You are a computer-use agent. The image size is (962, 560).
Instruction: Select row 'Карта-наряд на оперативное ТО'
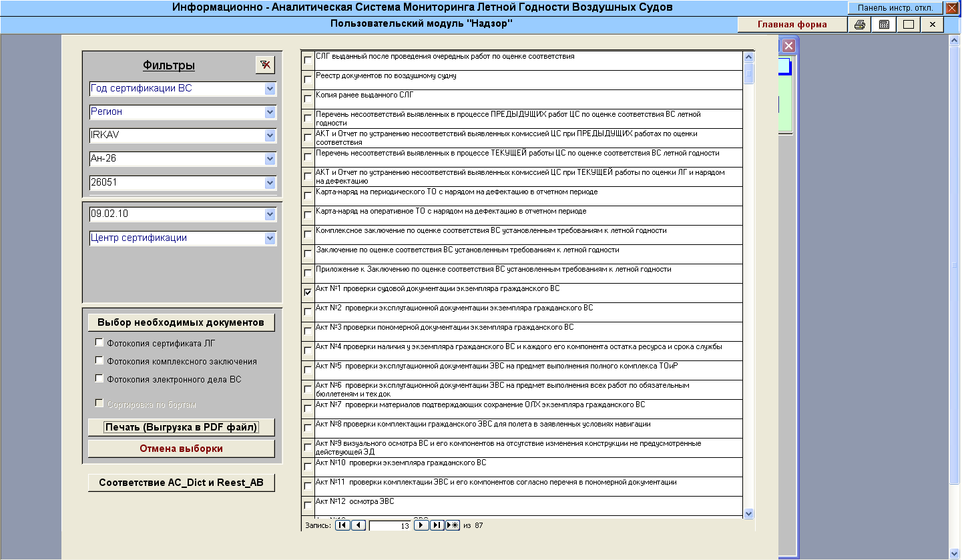[x=528, y=216]
